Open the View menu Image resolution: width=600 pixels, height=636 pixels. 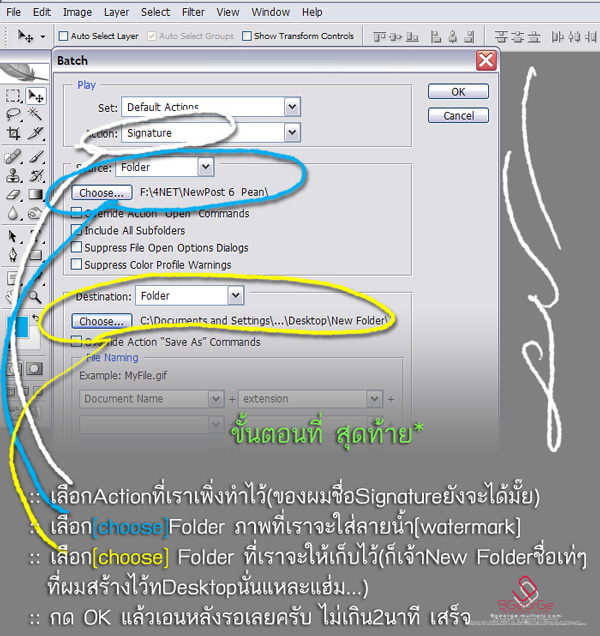(228, 12)
